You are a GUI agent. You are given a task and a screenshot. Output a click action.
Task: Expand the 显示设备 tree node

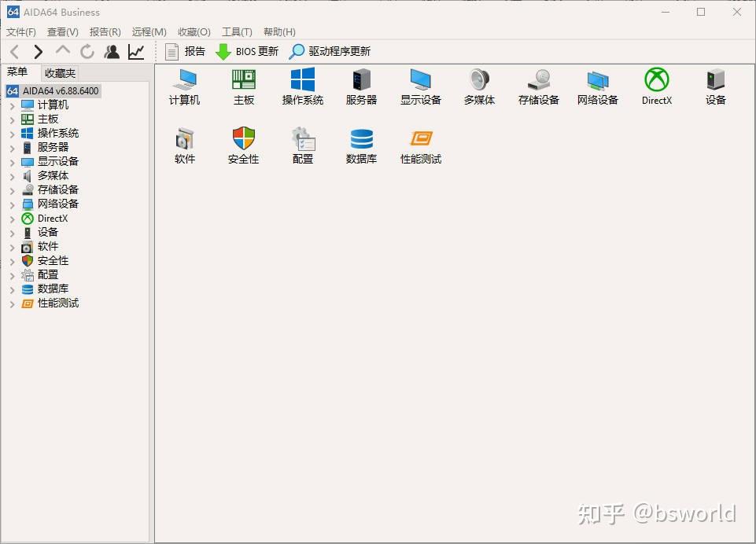[x=13, y=162]
